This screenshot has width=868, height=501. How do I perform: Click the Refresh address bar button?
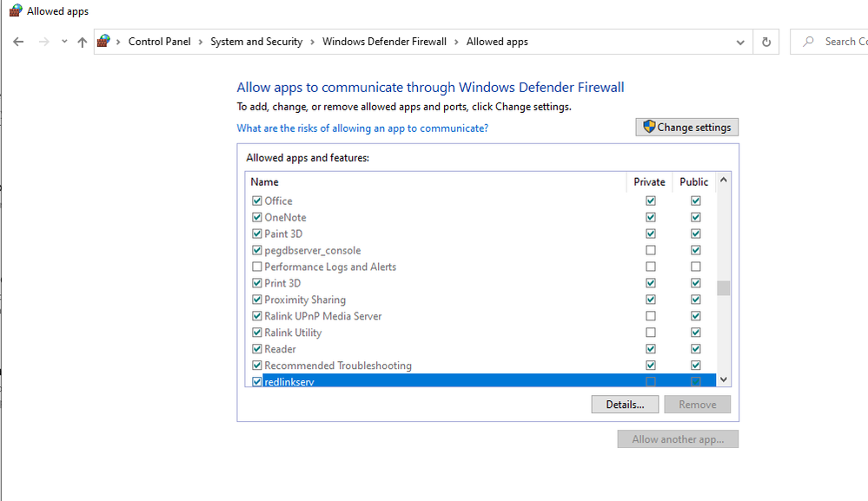point(765,42)
